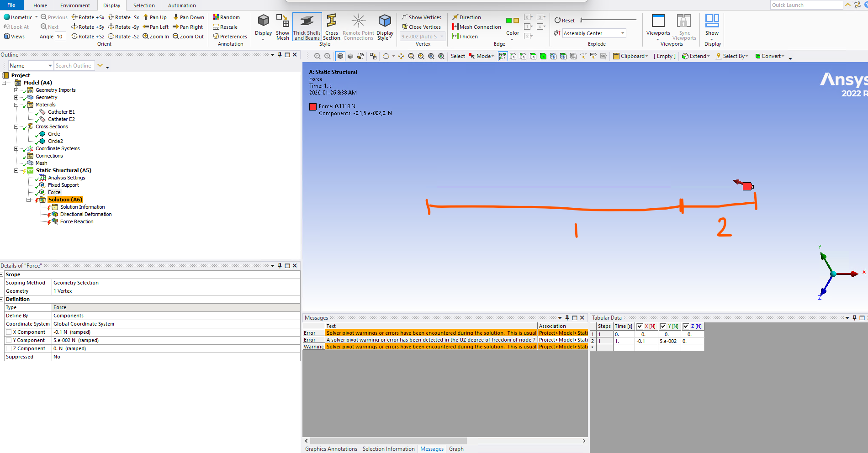Expand the Geometry Imports tree node
The width and height of the screenshot is (868, 453).
(x=16, y=90)
